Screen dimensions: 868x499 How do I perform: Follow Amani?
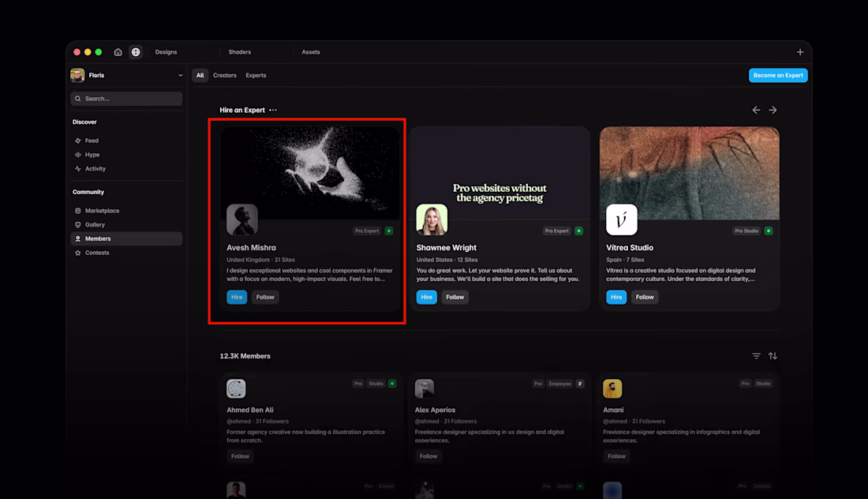(x=617, y=456)
